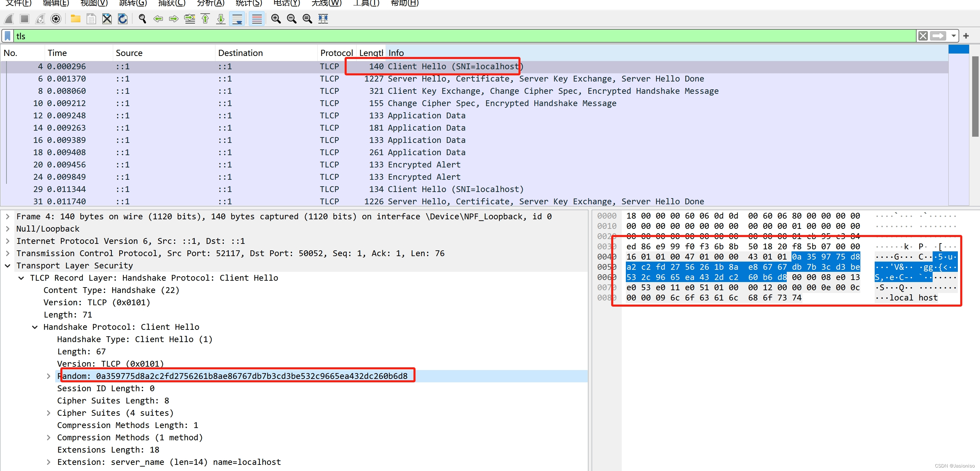The image size is (980, 471).
Task: Click the capture options gear icon
Action: (x=56, y=19)
